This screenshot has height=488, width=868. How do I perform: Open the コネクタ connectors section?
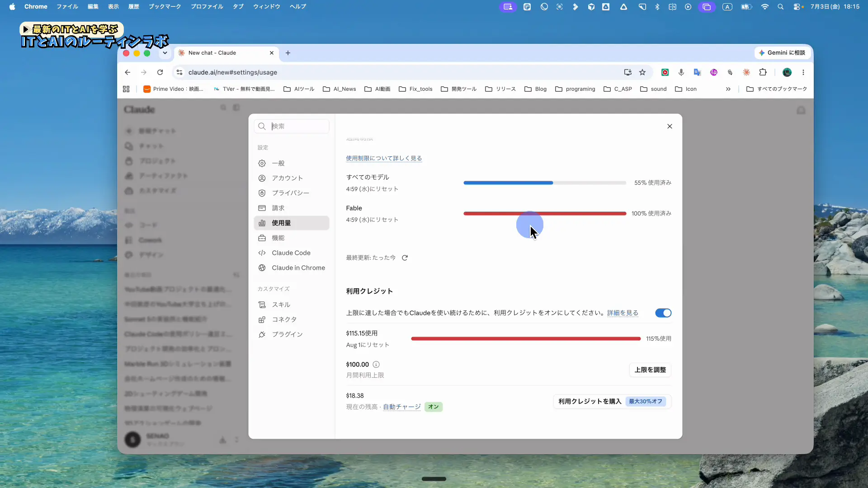[292, 319]
